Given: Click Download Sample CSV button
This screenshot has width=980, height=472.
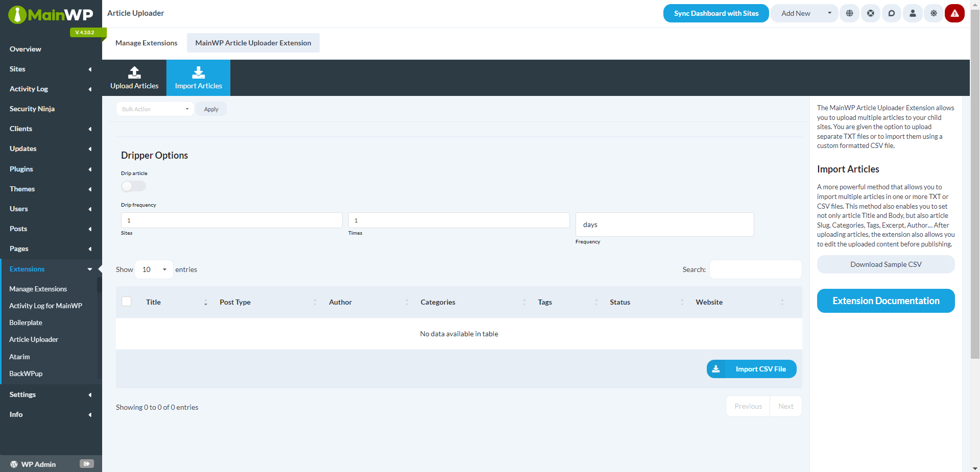Looking at the screenshot, I should (x=886, y=264).
